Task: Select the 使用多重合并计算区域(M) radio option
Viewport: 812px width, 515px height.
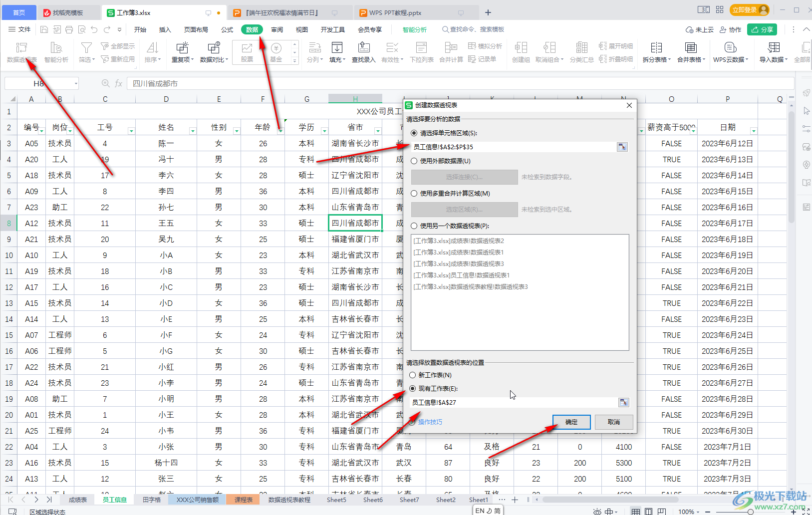Action: click(414, 194)
